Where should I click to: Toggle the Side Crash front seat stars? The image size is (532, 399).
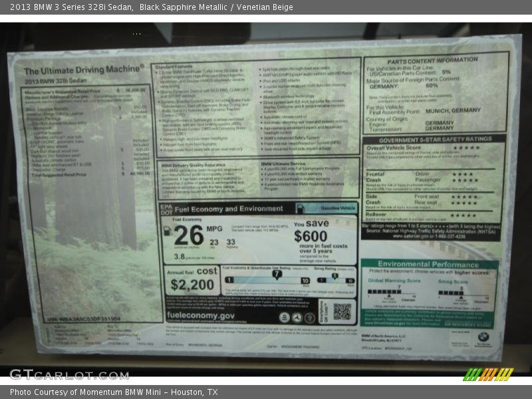pyautogui.click(x=465, y=197)
